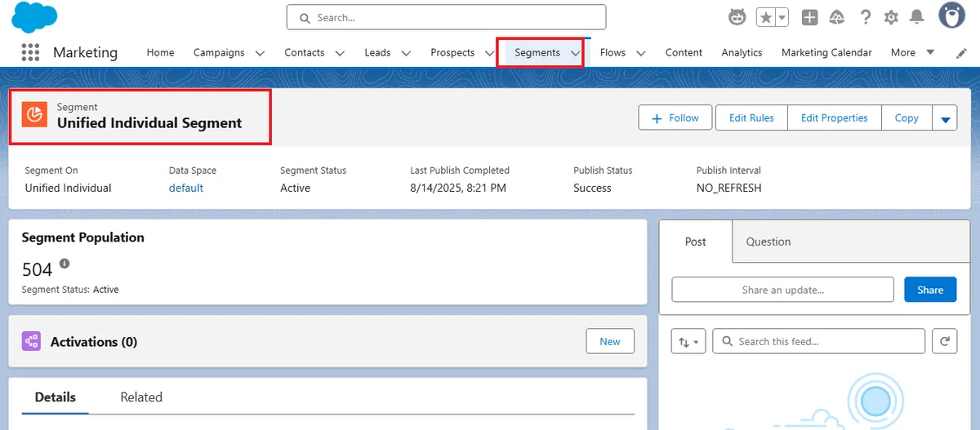
Task: Open the Favorites list dropdown arrow
Action: (x=782, y=17)
